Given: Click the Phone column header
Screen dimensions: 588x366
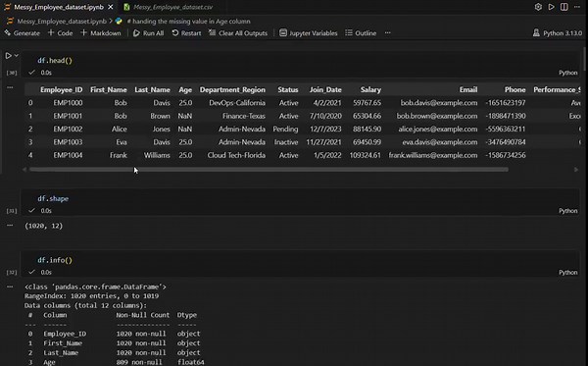Looking at the screenshot, I should (514, 89).
